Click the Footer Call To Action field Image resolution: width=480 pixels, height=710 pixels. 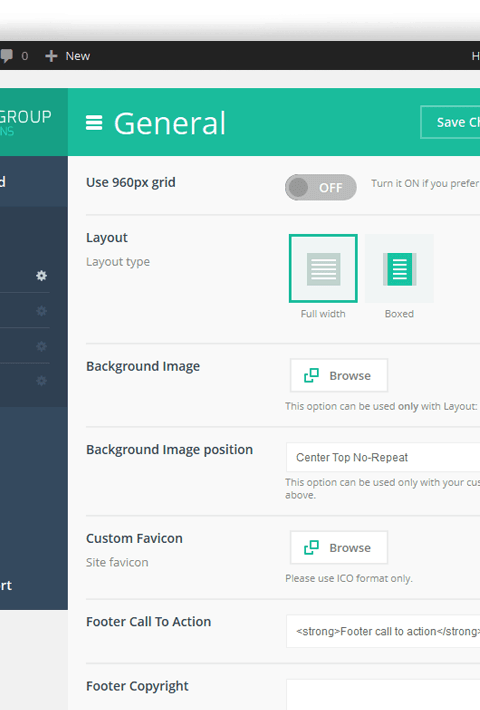[383, 631]
